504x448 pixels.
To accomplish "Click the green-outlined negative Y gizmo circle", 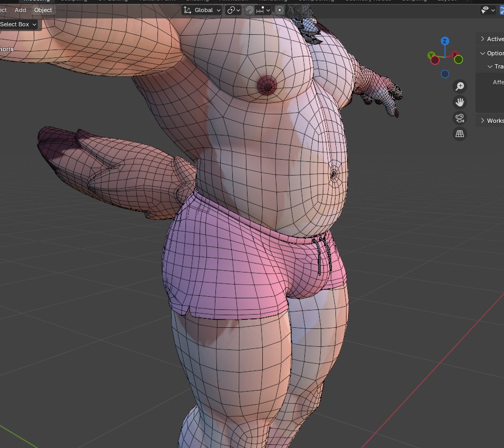I will [459, 60].
